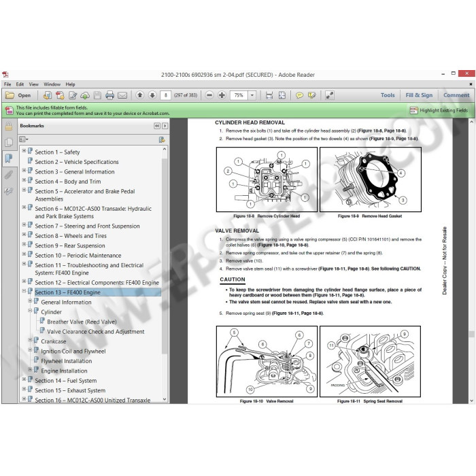This screenshot has width=476, height=476.
Task: Expand Section 3 – General Information node
Action: click(x=24, y=170)
